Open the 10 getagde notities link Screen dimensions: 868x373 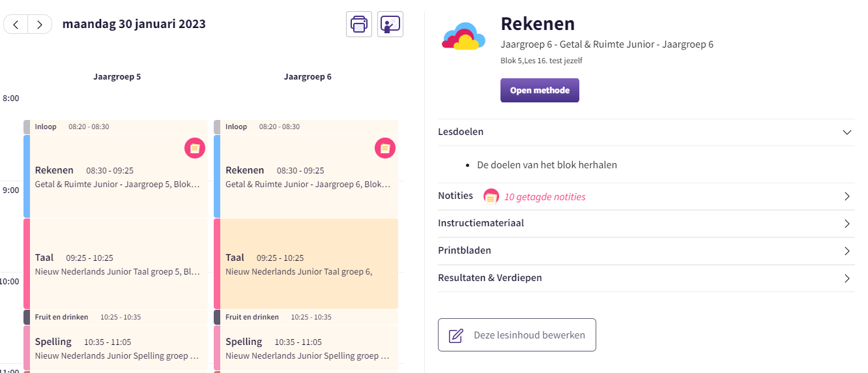click(x=545, y=197)
